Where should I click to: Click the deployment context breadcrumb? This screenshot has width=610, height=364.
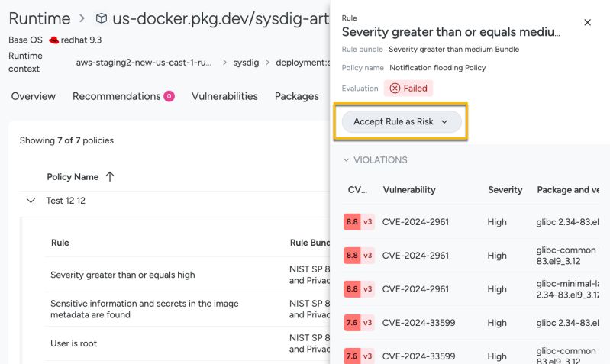coord(302,63)
